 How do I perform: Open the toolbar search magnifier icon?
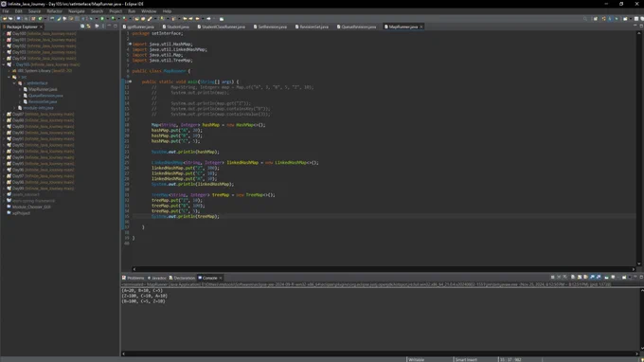coord(585,19)
